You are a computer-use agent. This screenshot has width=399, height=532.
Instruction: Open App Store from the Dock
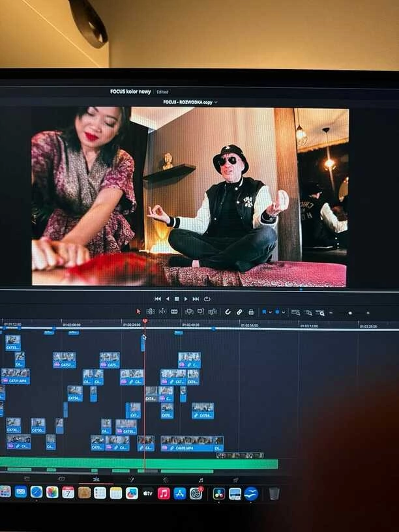pos(180,494)
